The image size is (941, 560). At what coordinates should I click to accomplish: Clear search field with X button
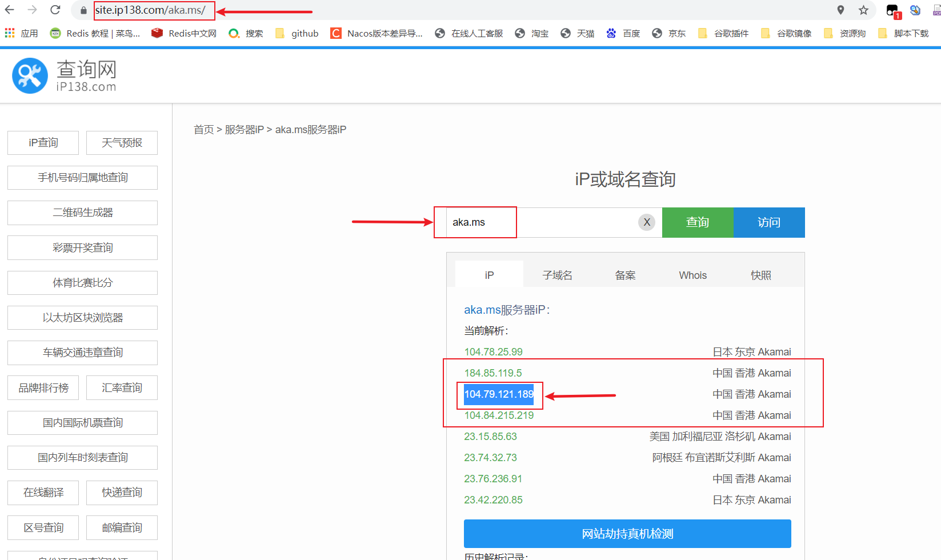pos(647,222)
